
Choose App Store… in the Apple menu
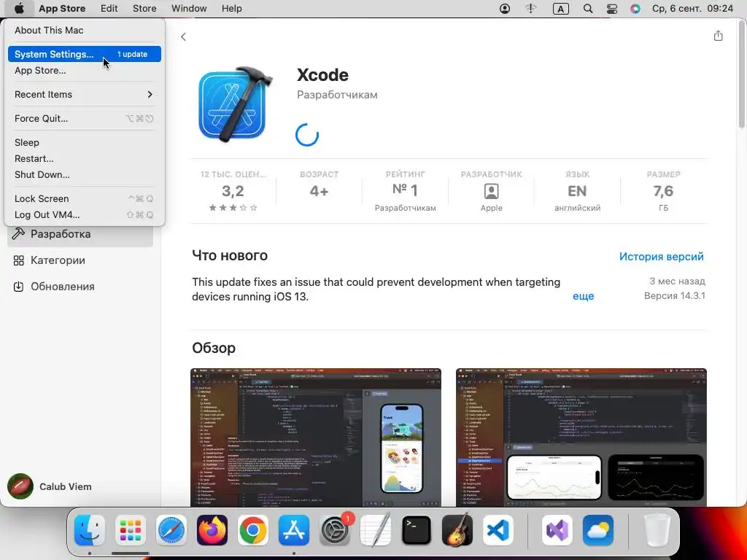tap(85, 70)
